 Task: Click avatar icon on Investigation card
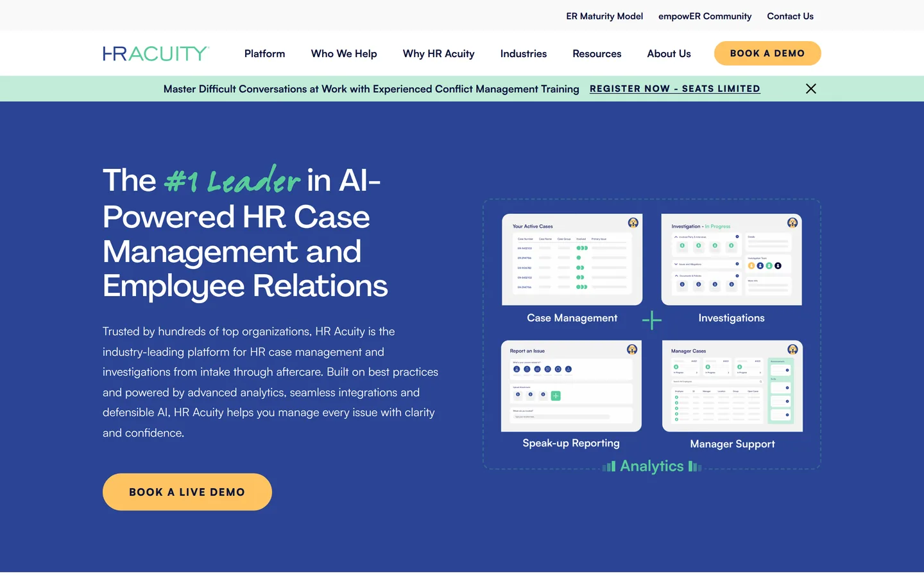(x=792, y=223)
